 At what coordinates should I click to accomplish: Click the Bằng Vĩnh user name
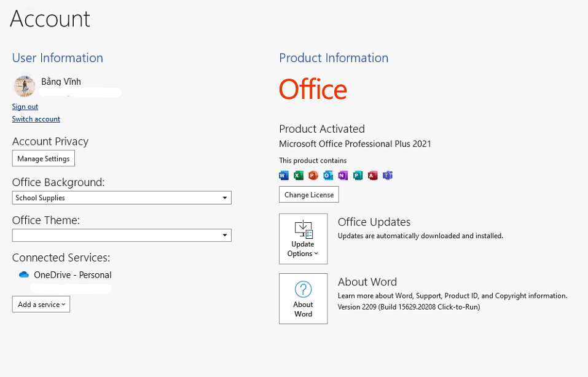coord(61,81)
